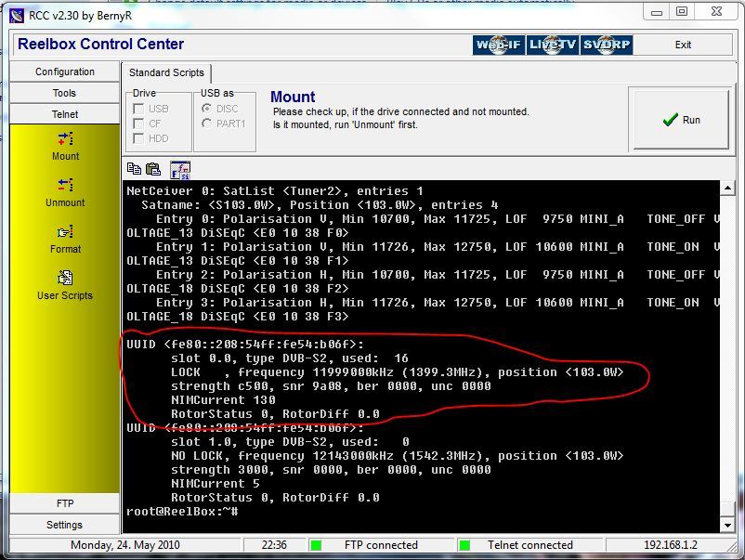Select the Format script icon
The height and width of the screenshot is (560, 745).
[x=66, y=232]
